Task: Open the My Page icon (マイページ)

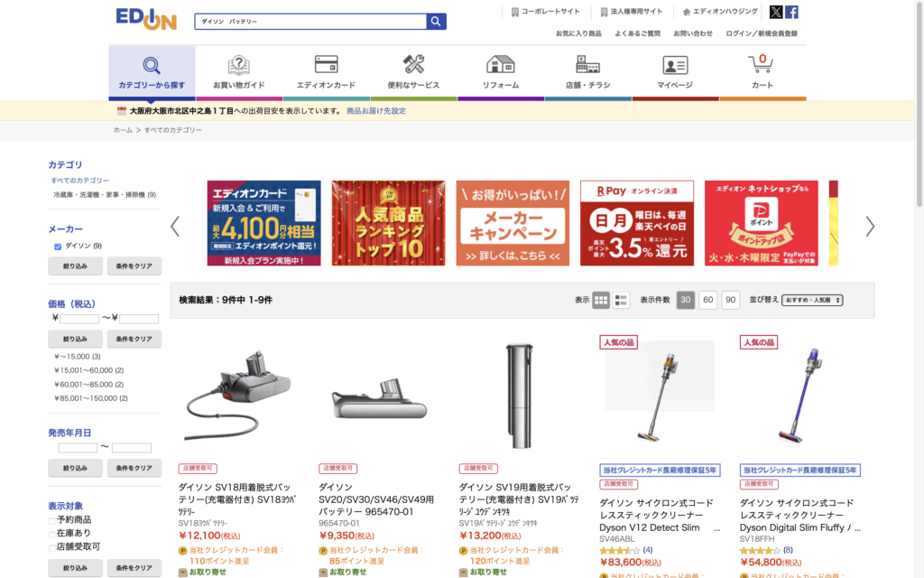Action: 675,65
